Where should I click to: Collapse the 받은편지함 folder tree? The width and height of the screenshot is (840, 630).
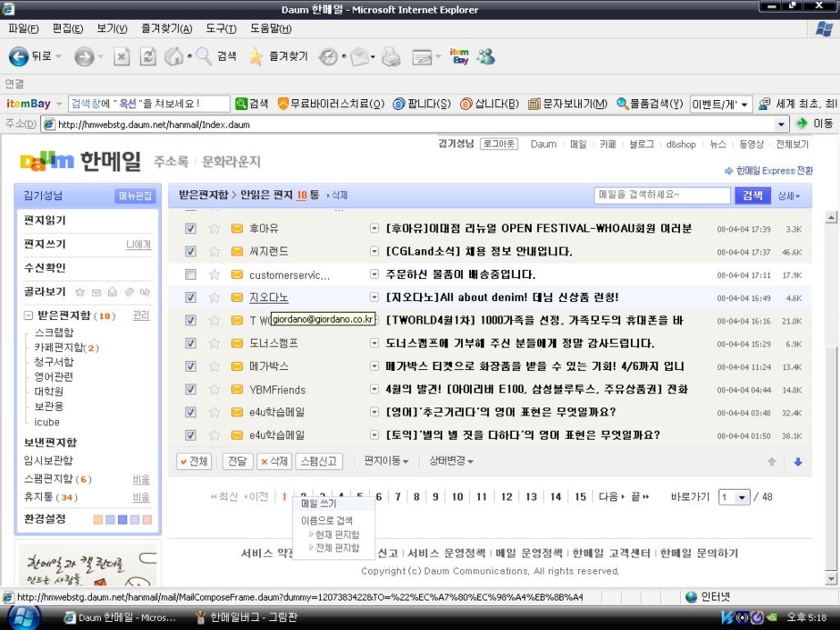pyautogui.click(x=28, y=315)
